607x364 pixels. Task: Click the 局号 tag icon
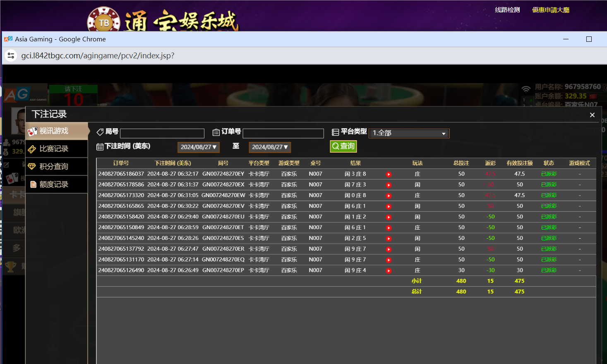[100, 132]
